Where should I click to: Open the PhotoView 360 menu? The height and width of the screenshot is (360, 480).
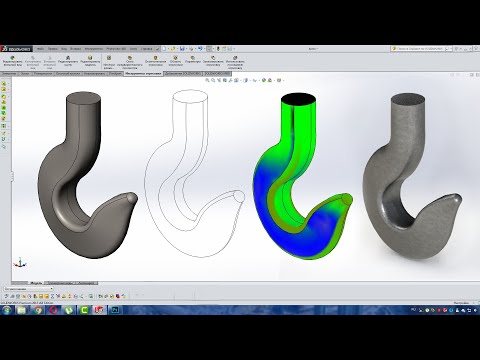coord(116,49)
